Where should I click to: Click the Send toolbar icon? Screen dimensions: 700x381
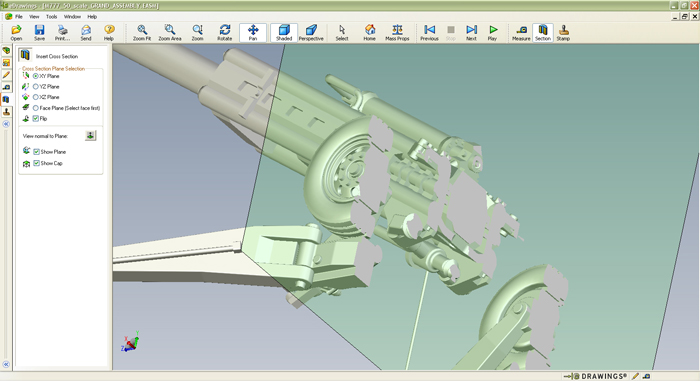pyautogui.click(x=86, y=33)
